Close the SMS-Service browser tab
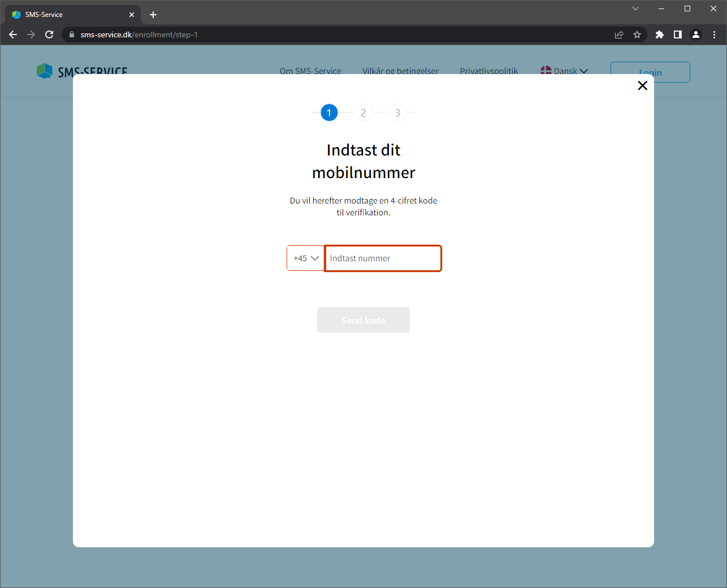Screen dimensions: 727x588 (132, 15)
